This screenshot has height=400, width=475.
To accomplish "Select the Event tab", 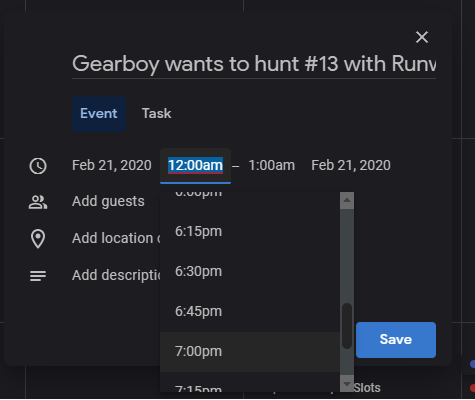I will pos(99,114).
